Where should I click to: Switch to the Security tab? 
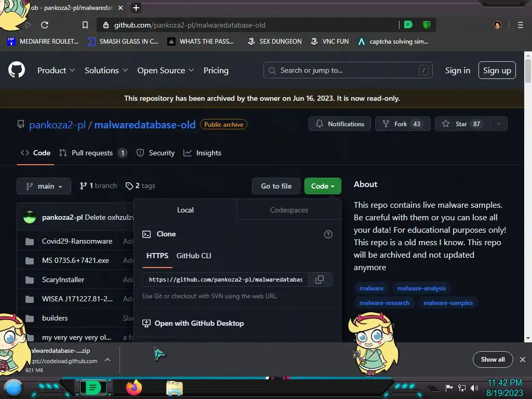click(x=155, y=153)
